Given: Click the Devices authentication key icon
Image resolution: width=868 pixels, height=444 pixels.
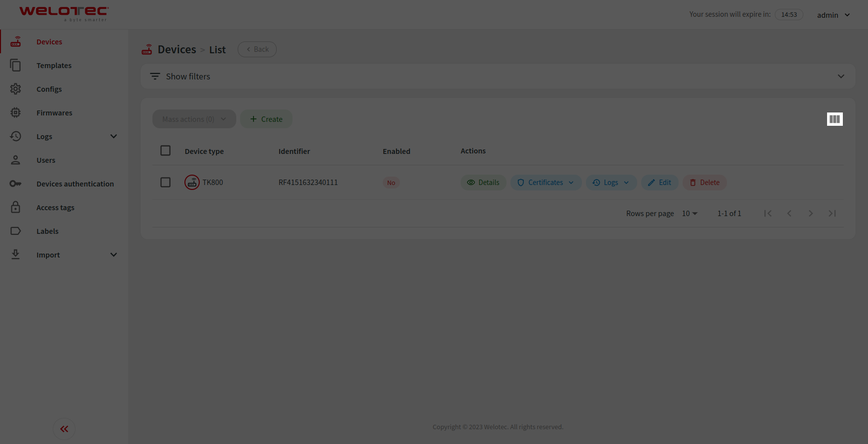Looking at the screenshot, I should [16, 184].
